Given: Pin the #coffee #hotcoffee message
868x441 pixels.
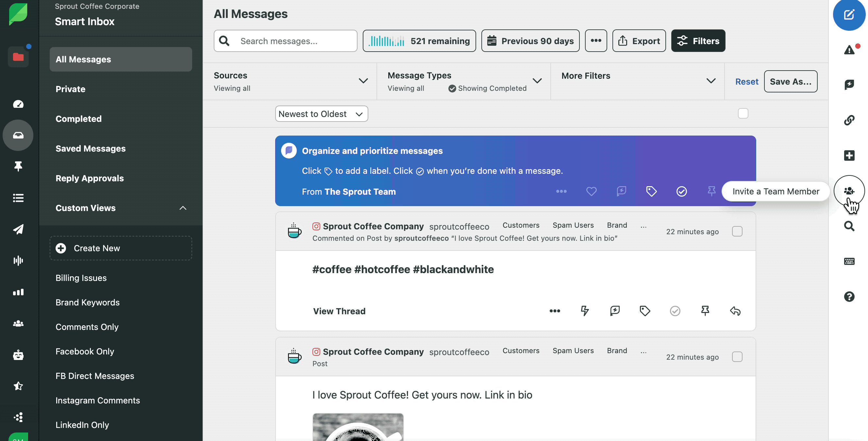Looking at the screenshot, I should pyautogui.click(x=705, y=311).
